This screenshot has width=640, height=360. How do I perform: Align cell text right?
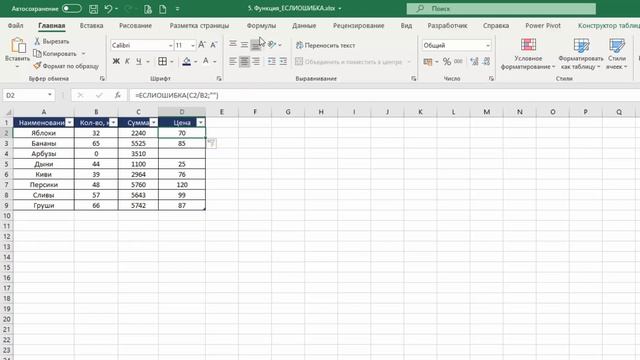(256, 61)
